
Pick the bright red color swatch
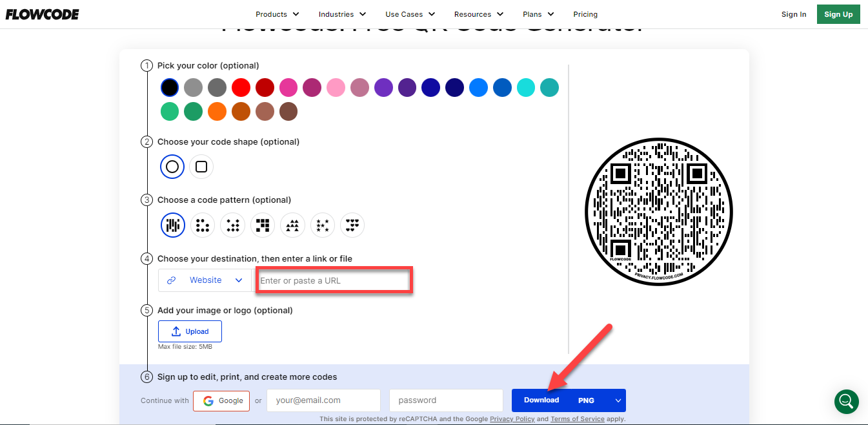click(x=241, y=87)
